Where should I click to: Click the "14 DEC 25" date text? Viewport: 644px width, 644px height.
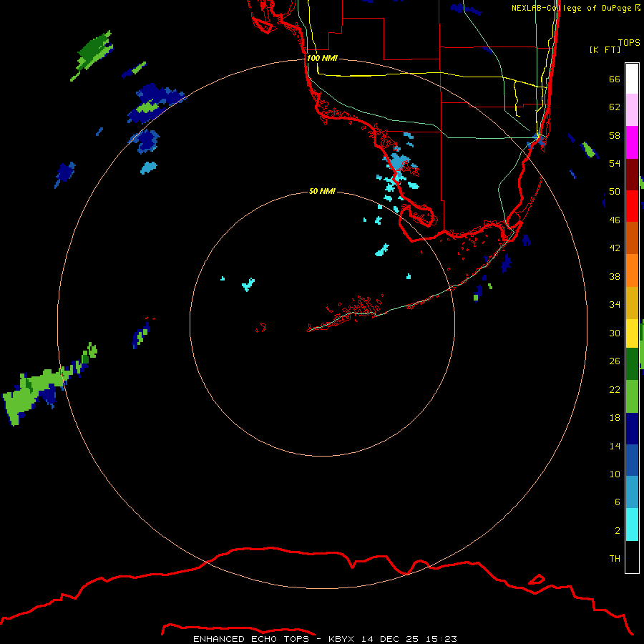[x=390, y=639]
